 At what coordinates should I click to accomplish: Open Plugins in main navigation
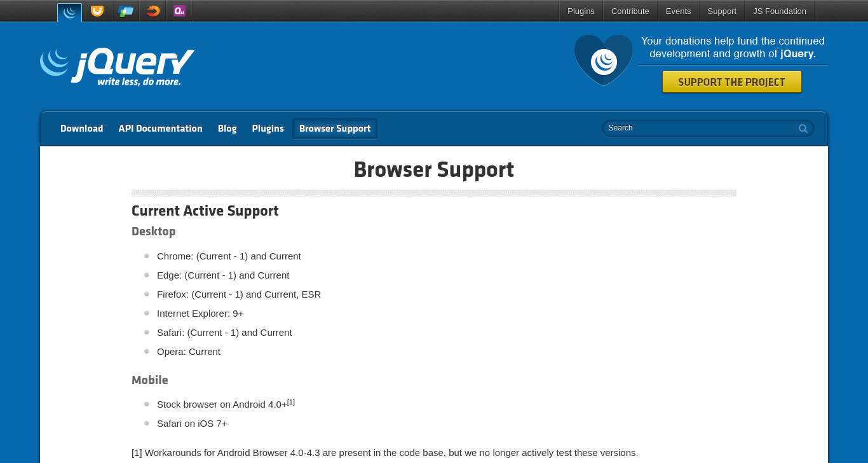tap(268, 128)
